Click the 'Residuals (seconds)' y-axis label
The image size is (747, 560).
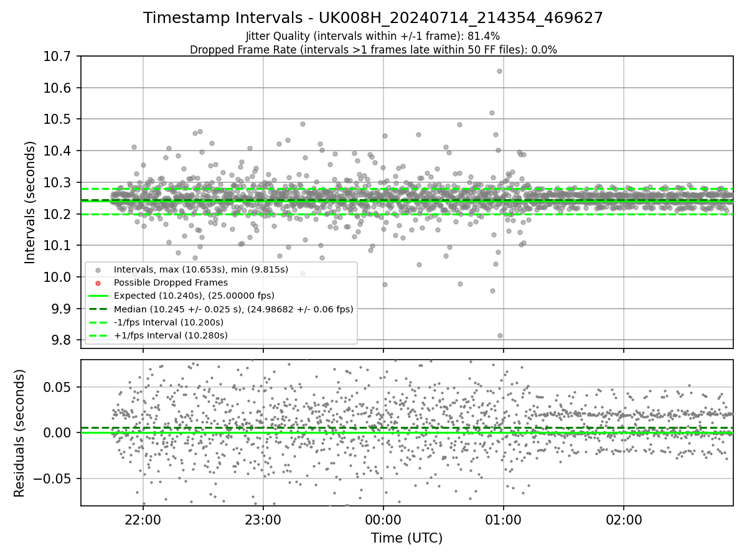point(19,433)
